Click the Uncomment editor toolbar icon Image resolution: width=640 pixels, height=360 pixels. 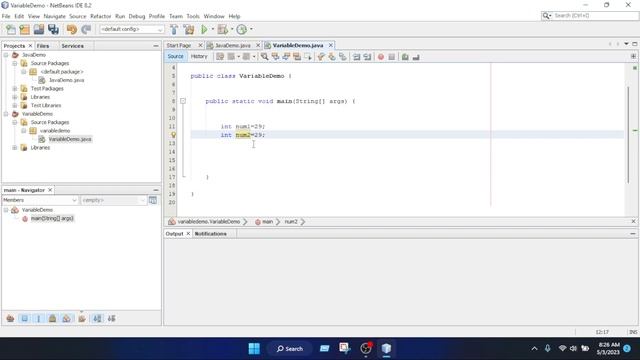416,57
